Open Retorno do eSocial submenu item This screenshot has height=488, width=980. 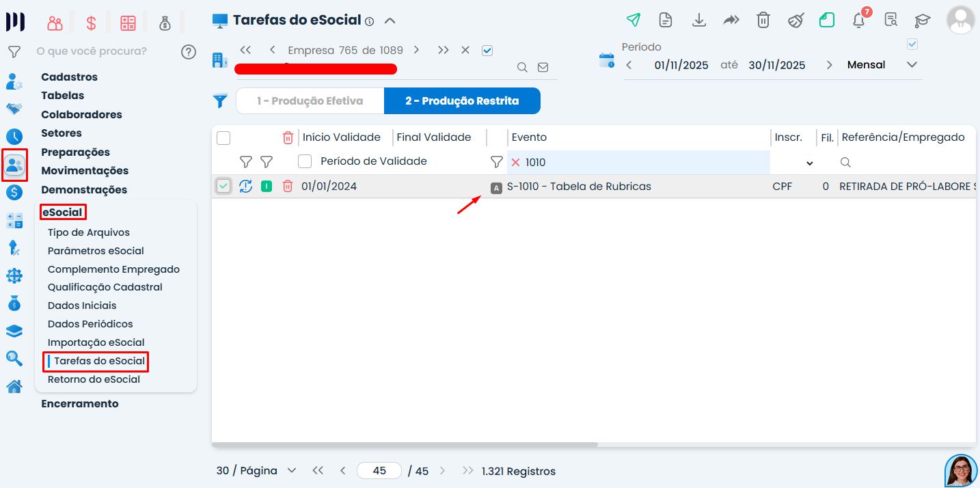pos(94,379)
